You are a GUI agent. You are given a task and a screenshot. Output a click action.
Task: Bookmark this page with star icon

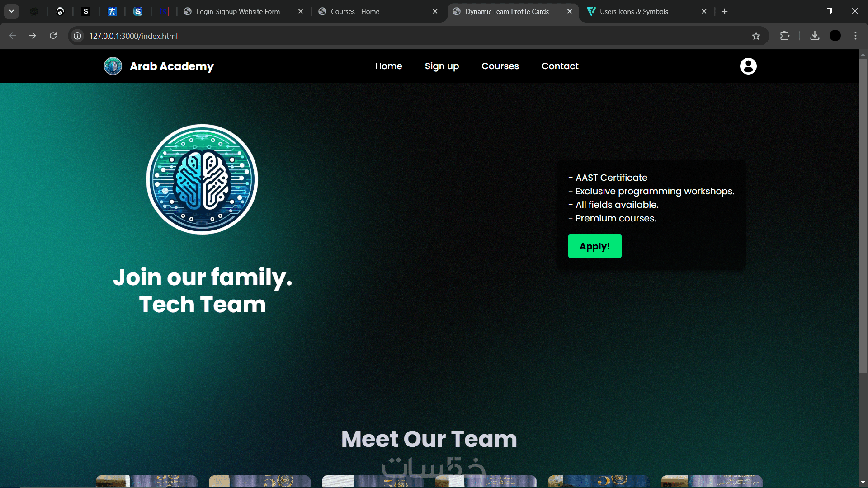(x=756, y=36)
